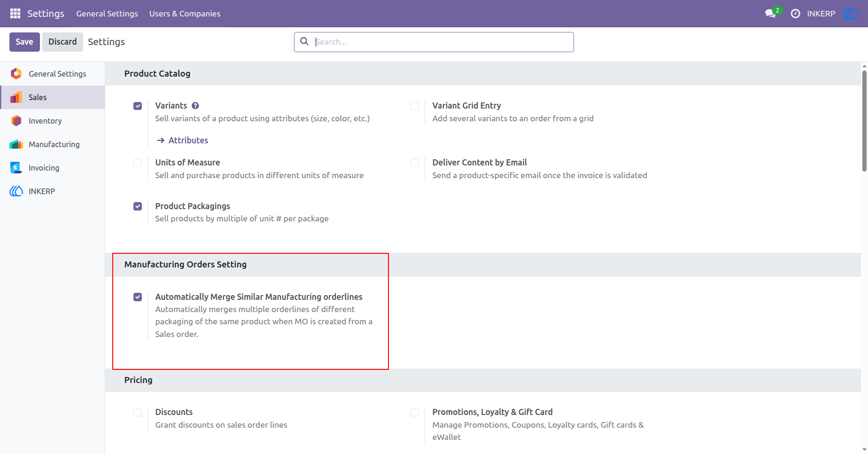The width and height of the screenshot is (868, 454).
Task: Click the Variant Grid Entry title
Action: point(466,106)
